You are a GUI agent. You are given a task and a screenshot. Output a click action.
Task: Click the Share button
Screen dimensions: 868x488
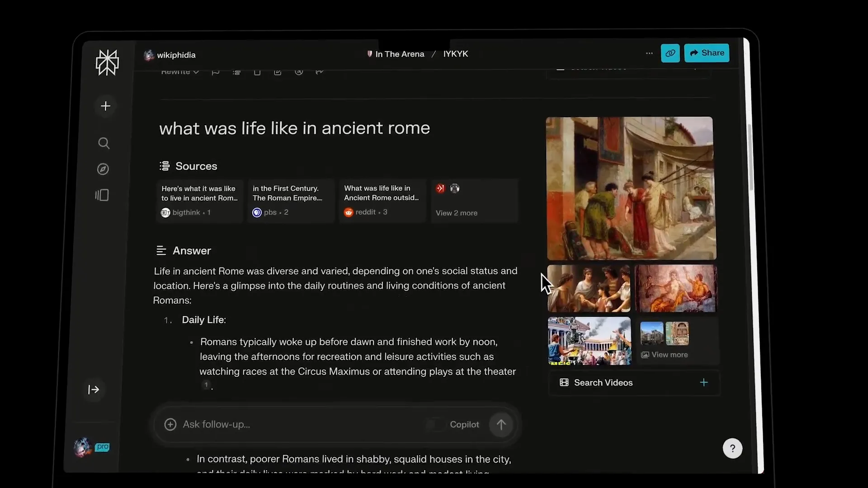tap(707, 53)
